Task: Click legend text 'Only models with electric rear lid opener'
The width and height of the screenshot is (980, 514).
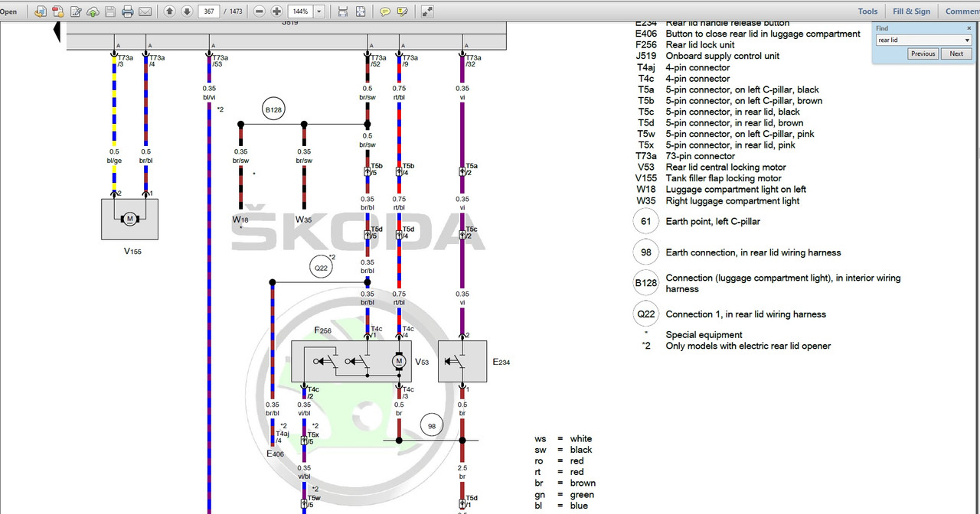Action: (748, 346)
